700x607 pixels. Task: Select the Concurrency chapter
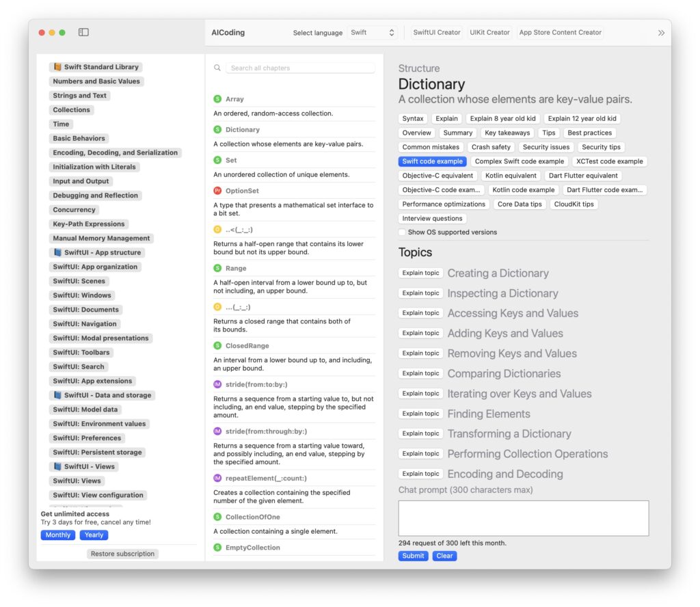coord(74,210)
